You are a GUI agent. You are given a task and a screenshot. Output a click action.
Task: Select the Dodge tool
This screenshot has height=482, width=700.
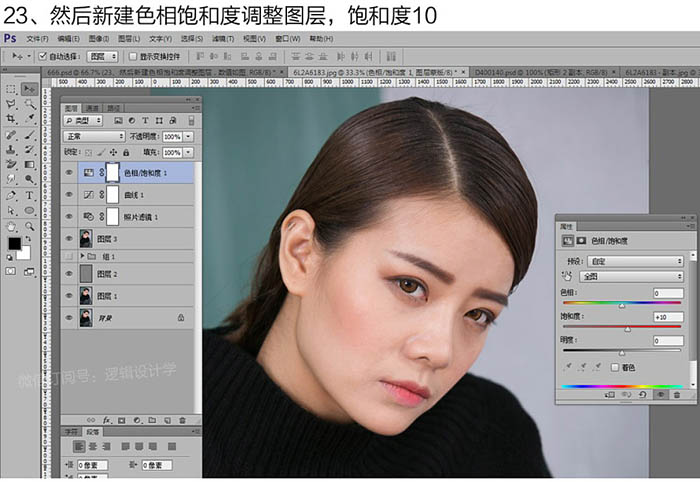click(29, 179)
